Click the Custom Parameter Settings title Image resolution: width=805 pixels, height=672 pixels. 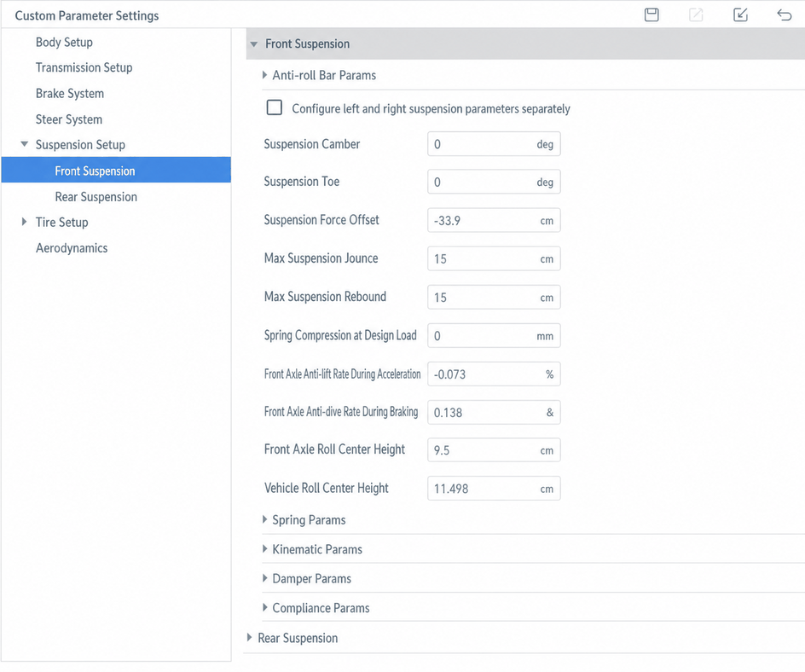(87, 16)
